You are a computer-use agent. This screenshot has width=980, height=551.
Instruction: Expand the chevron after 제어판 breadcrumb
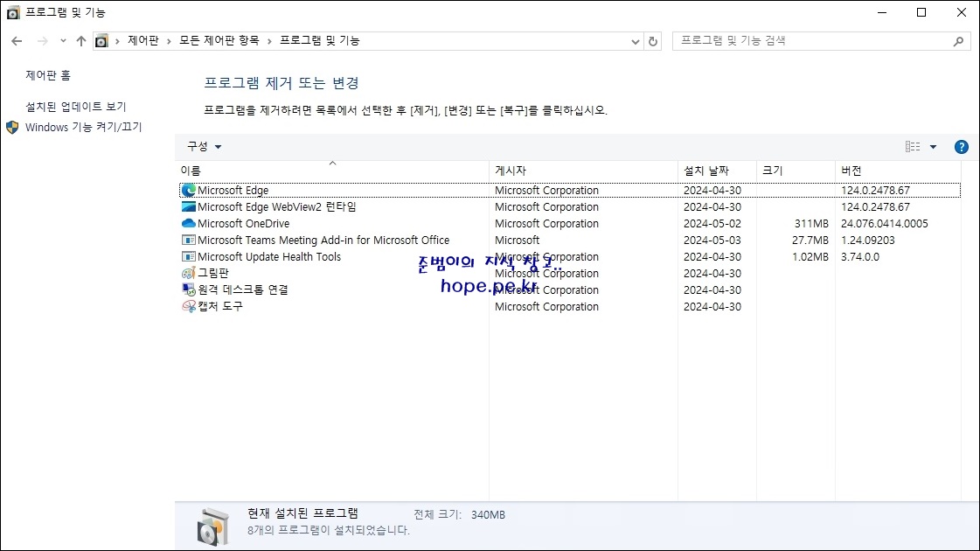pos(169,41)
